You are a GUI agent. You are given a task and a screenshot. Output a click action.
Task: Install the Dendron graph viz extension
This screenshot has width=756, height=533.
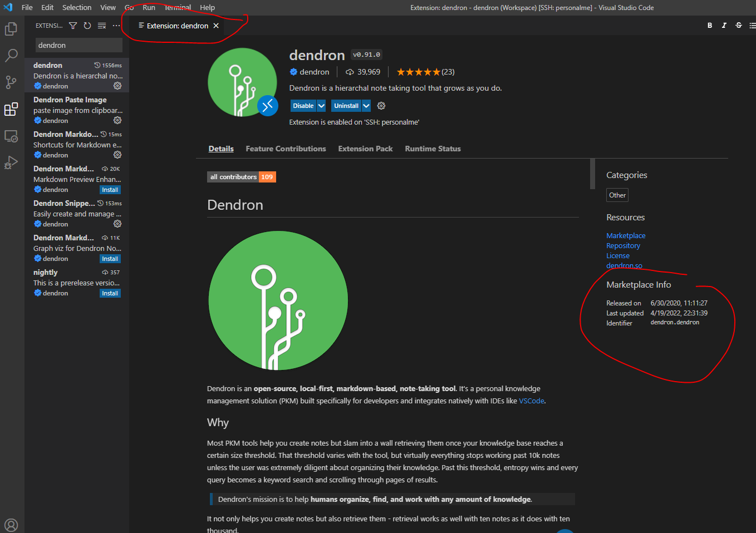(x=110, y=259)
